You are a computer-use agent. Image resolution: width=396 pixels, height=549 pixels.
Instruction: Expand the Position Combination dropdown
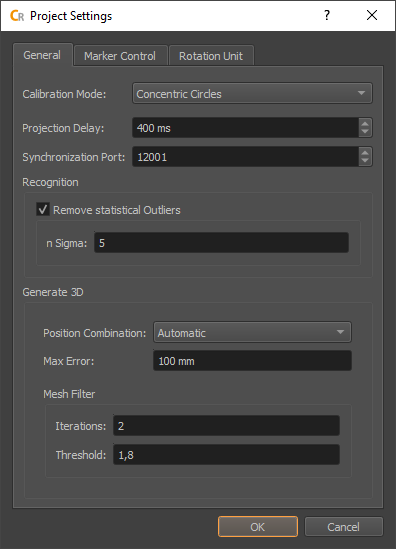(252, 332)
